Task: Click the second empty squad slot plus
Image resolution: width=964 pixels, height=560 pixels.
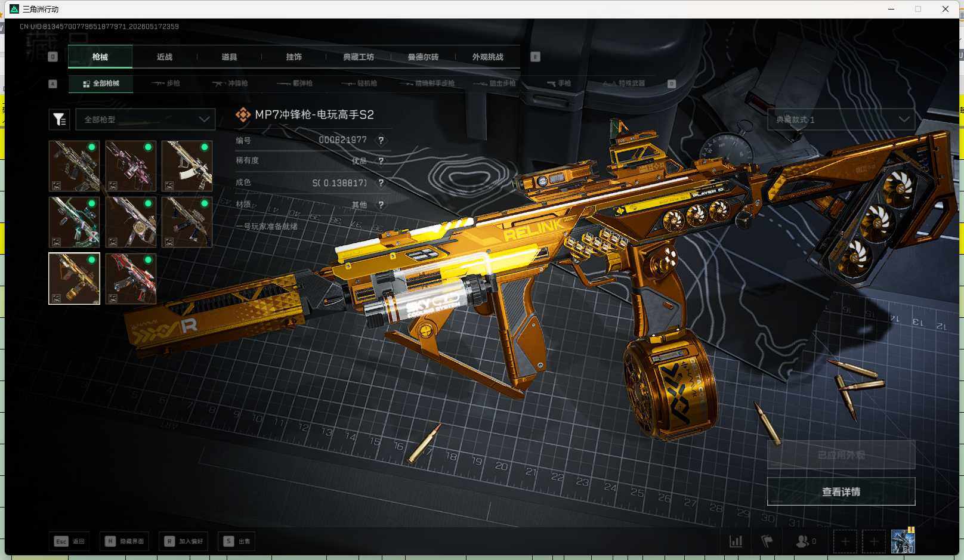Action: 874,542
